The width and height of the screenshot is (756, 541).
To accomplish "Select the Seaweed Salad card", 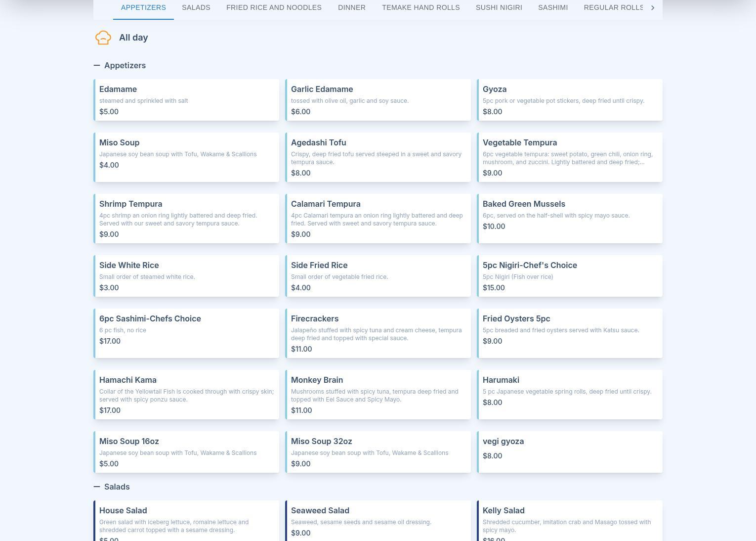I will pos(378,520).
